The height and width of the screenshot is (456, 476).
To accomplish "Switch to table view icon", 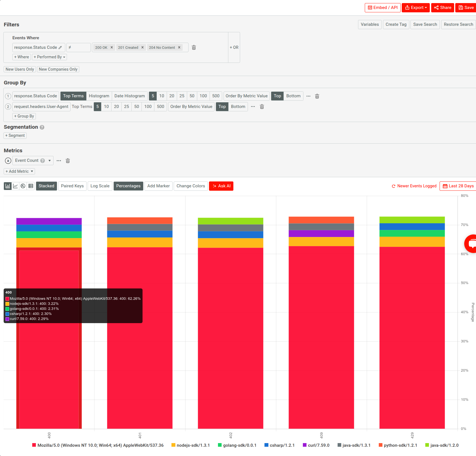I will tap(31, 186).
